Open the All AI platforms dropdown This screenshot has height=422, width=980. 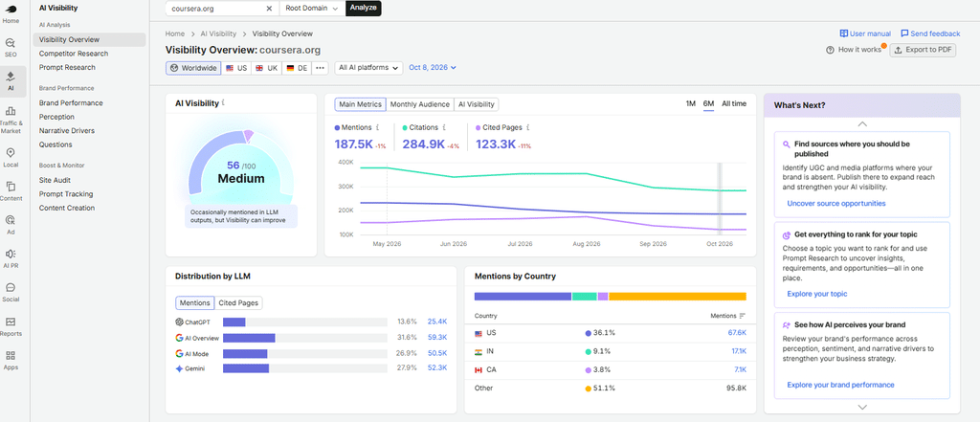pos(368,68)
